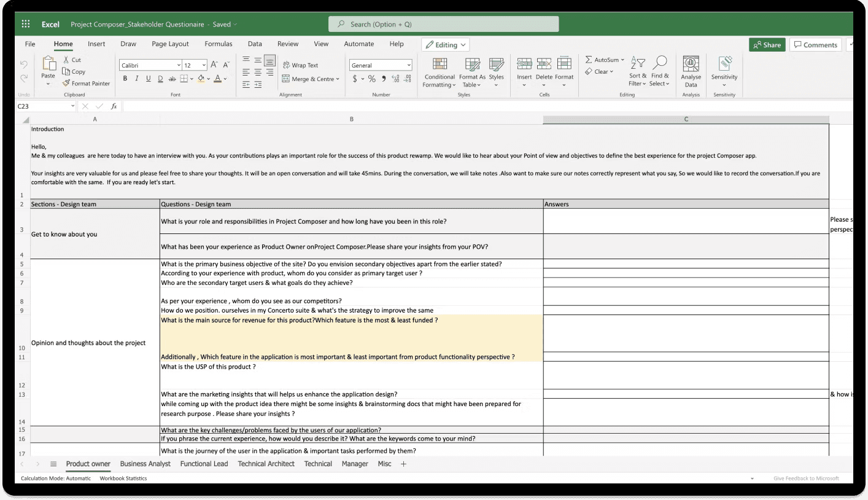
Task: Add a new sheet with plus button
Action: [x=403, y=464]
